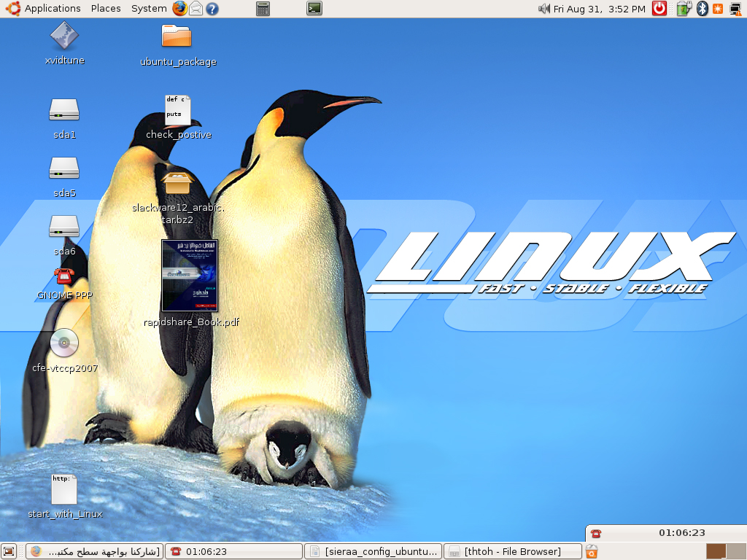Switch to the Firefox window in the taskbar
This screenshot has width=747, height=560.
(x=94, y=551)
